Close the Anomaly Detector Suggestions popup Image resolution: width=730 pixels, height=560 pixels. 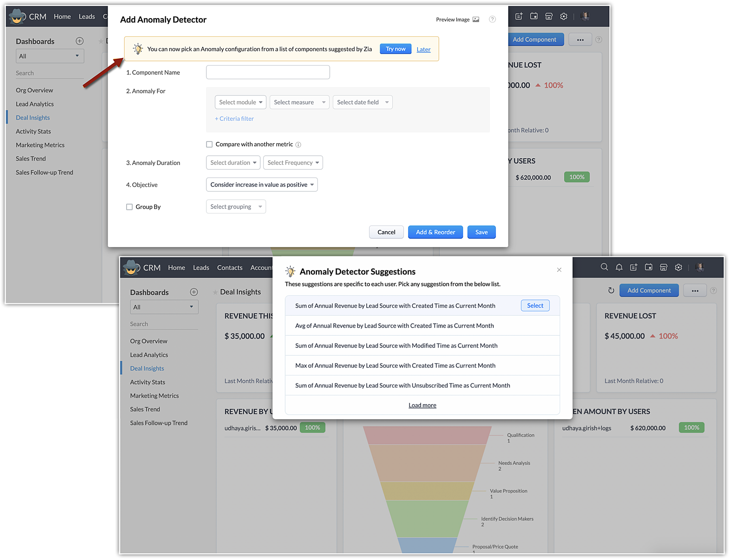559,270
